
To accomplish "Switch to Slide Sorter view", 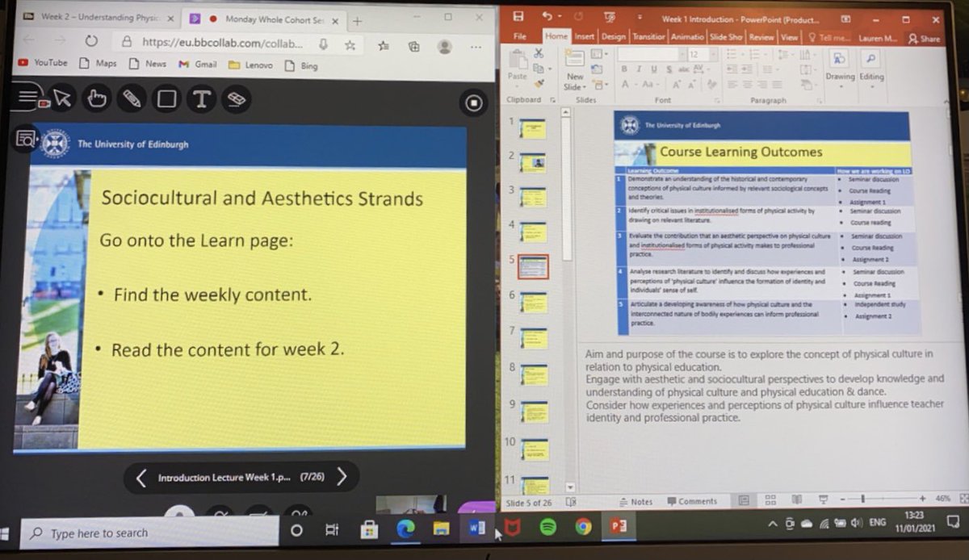I will pyautogui.click(x=770, y=500).
